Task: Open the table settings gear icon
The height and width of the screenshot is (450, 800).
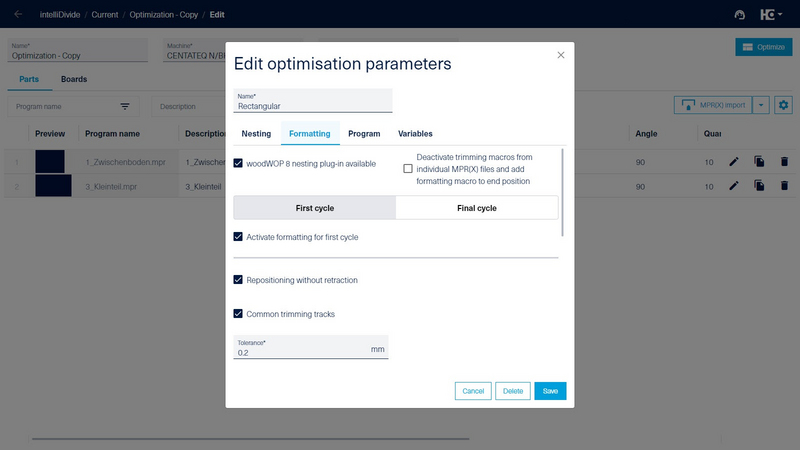Action: [783, 105]
